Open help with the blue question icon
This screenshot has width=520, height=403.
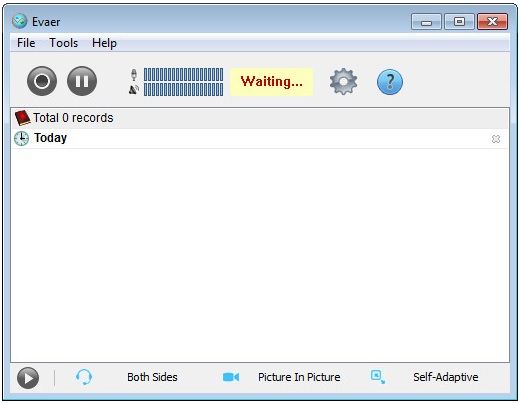(390, 82)
